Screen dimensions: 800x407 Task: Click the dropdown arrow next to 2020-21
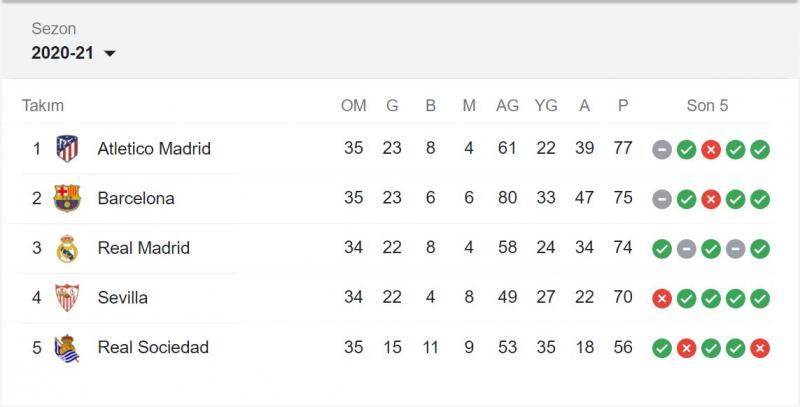(110, 53)
